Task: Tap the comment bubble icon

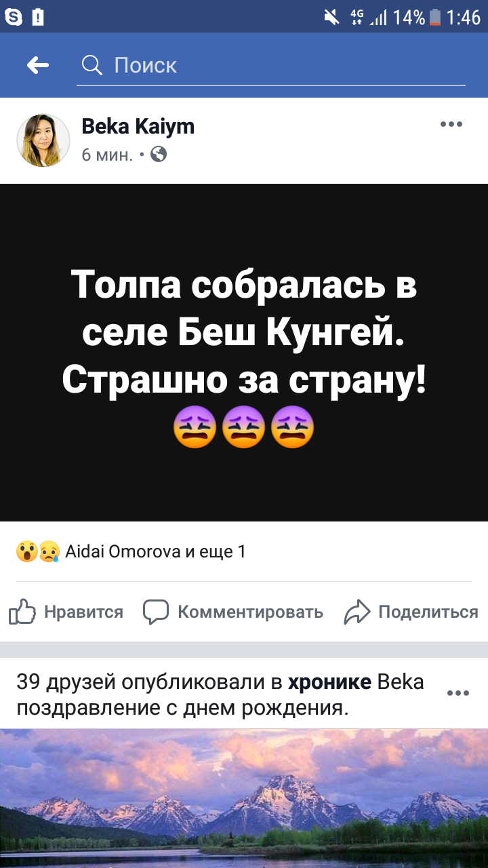Action: point(155,612)
